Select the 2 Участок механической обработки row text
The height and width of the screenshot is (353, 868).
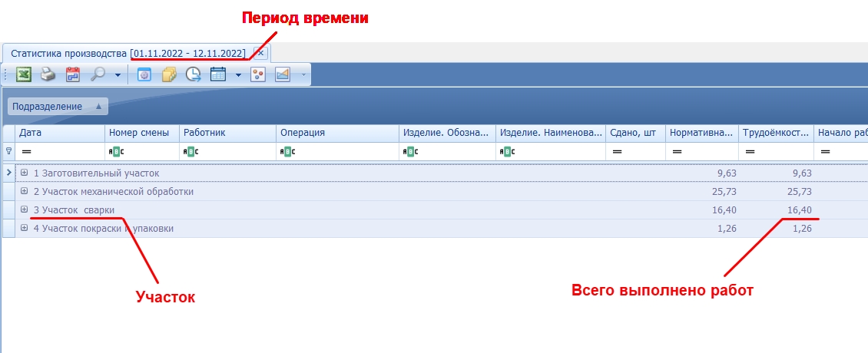[x=114, y=191]
